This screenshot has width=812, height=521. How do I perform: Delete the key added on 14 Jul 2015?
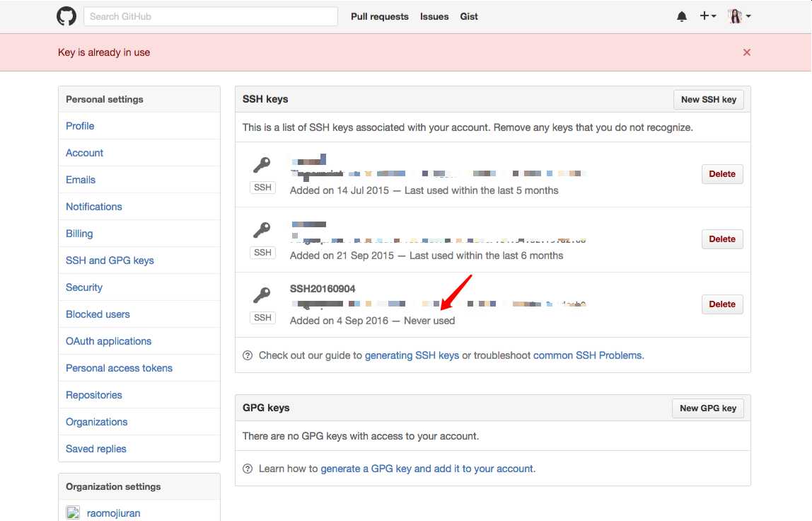click(x=722, y=174)
